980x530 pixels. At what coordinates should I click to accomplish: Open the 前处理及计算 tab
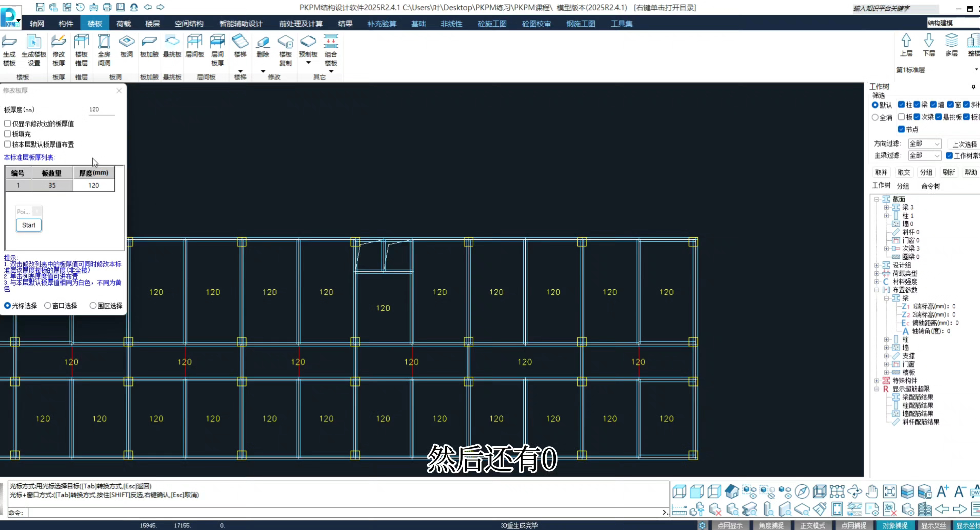(301, 24)
